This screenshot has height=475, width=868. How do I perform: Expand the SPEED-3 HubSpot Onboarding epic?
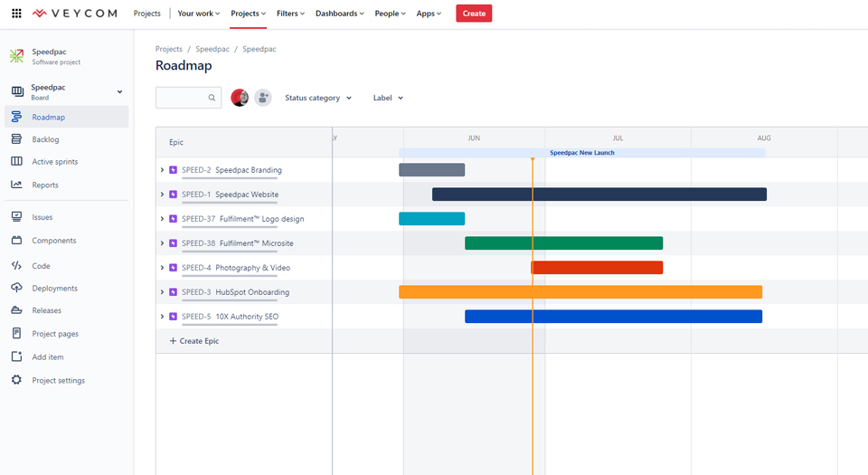(162, 291)
